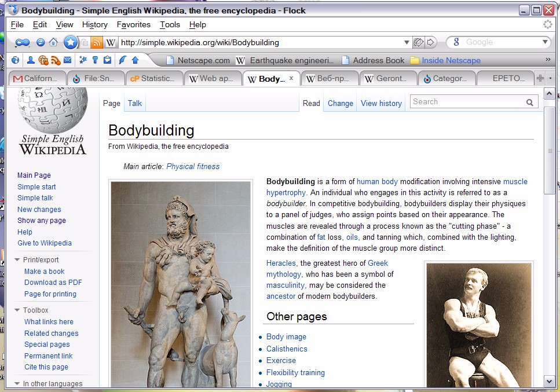The height and width of the screenshot is (392, 560).
Task: Open the Webmail envelope icon
Action: pos(67,60)
